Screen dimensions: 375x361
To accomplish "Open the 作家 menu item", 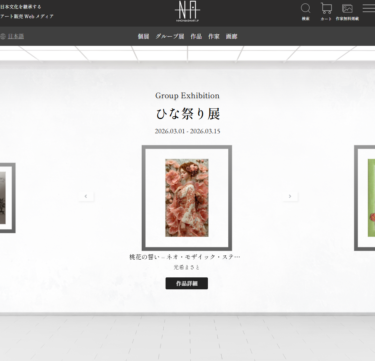I will point(214,36).
